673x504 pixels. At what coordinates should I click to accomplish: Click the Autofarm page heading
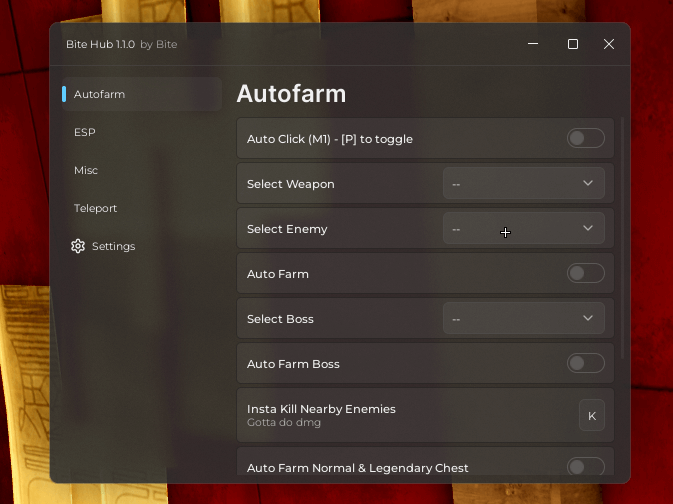[x=291, y=94]
